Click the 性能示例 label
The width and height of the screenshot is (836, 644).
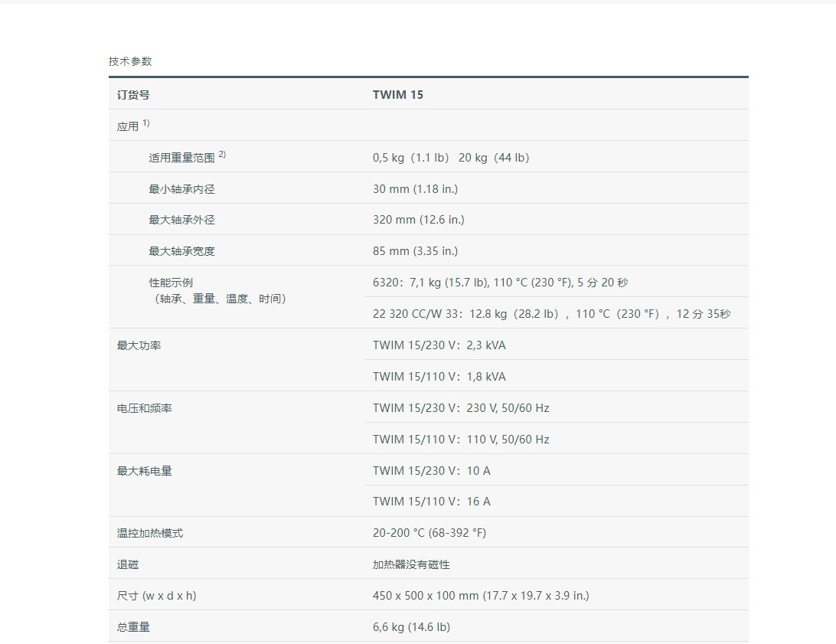(171, 283)
